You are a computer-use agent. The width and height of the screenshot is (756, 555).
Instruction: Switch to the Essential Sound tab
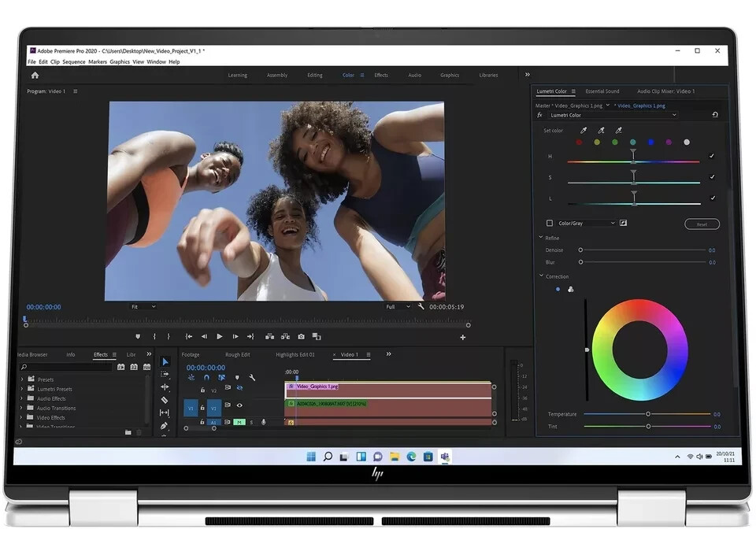coord(602,91)
